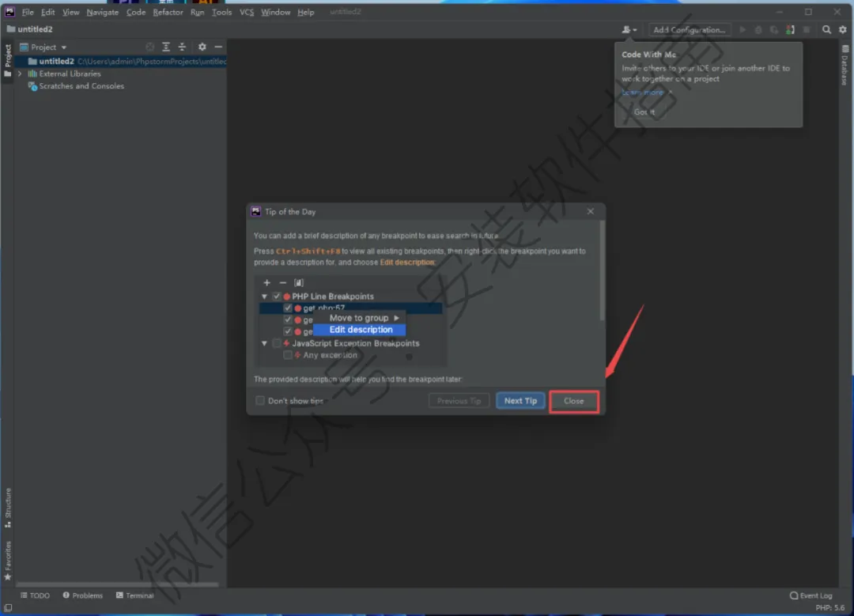Open the Refactor menu
This screenshot has height=616, width=854.
coord(168,12)
